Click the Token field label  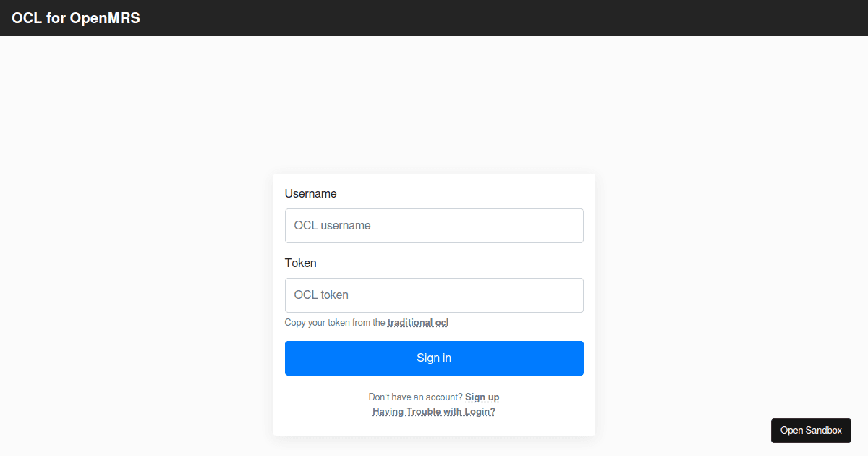tap(300, 263)
